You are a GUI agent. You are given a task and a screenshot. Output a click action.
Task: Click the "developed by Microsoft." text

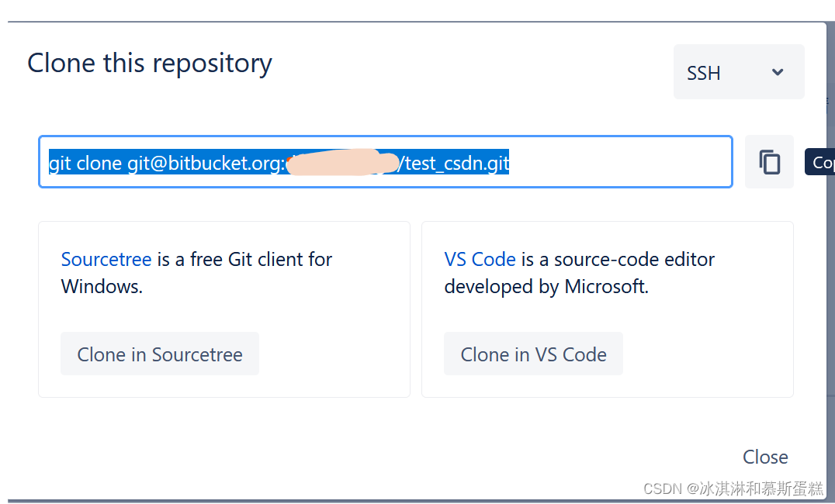pos(546,287)
